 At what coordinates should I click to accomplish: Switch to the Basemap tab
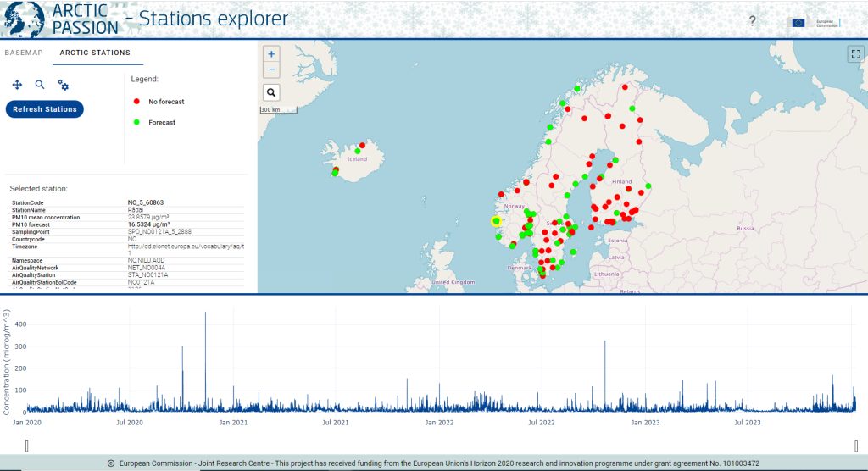coord(24,53)
